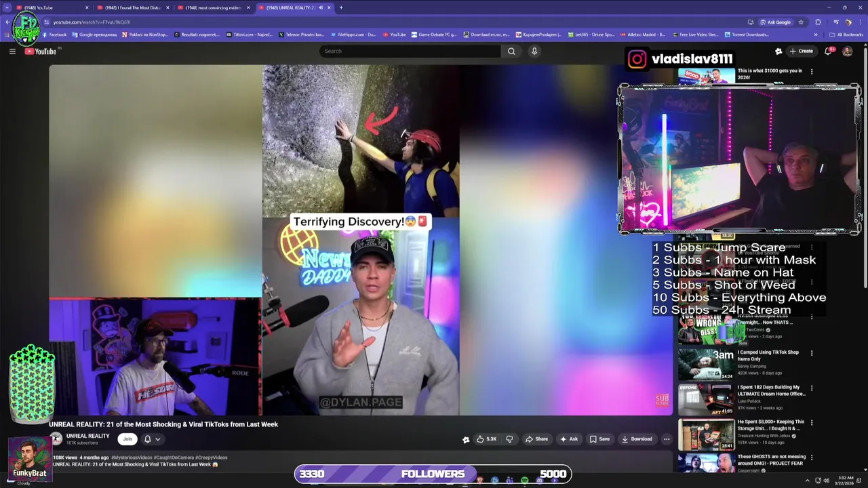Click the YouTube search input field
This screenshot has height=488, width=868.
[x=410, y=51]
